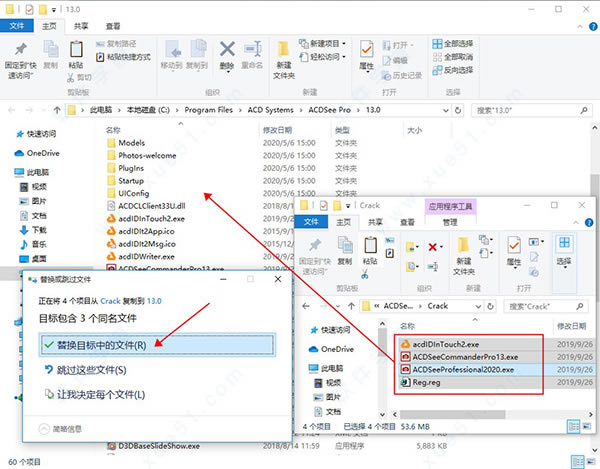Switch to details view icon in Crack status bar
Image resolution: width=600 pixels, height=469 pixels.
(574, 426)
